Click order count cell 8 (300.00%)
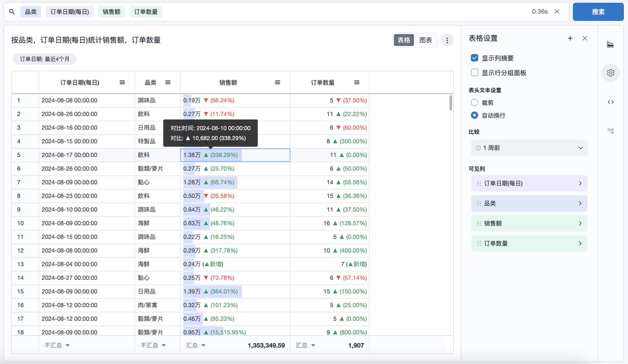Viewport: 628px width, 364px height. pos(330,141)
